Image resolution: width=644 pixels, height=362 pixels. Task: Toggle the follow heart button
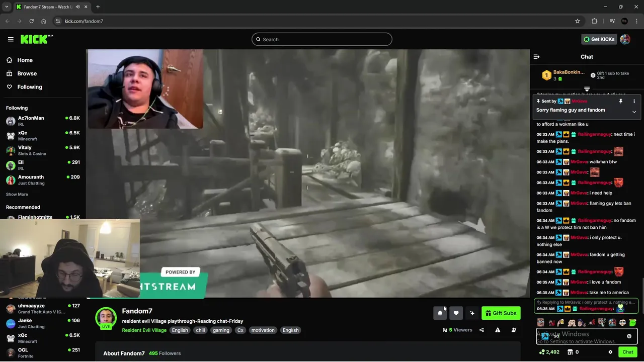(456, 313)
